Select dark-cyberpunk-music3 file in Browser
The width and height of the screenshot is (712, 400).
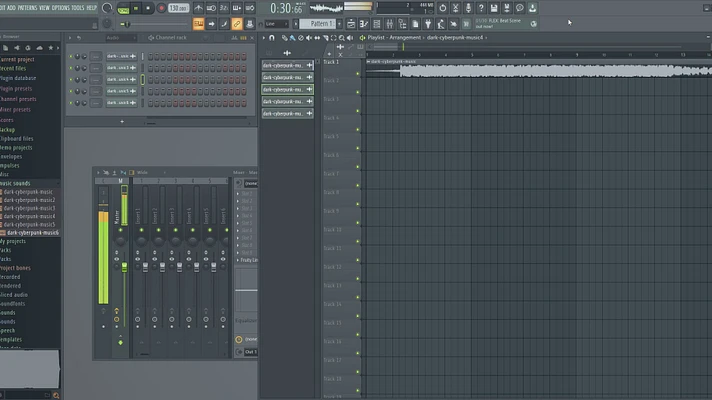[x=29, y=208]
